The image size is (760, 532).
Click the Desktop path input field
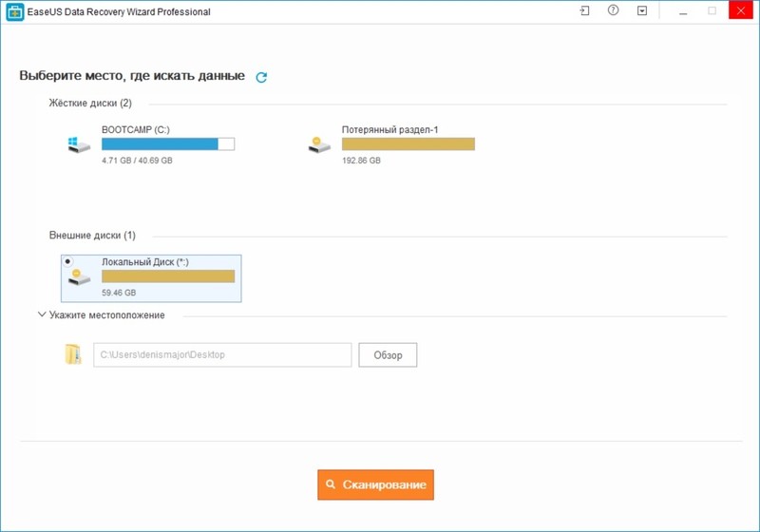click(x=222, y=355)
